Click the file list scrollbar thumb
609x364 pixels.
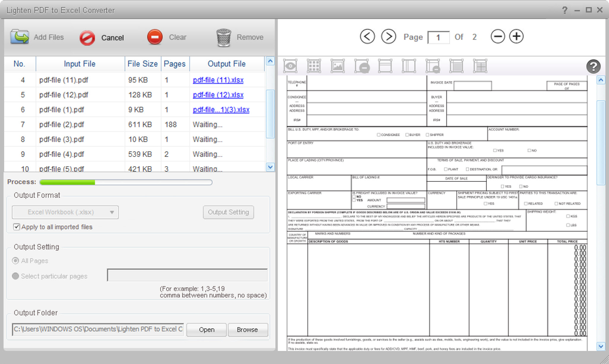click(270, 114)
